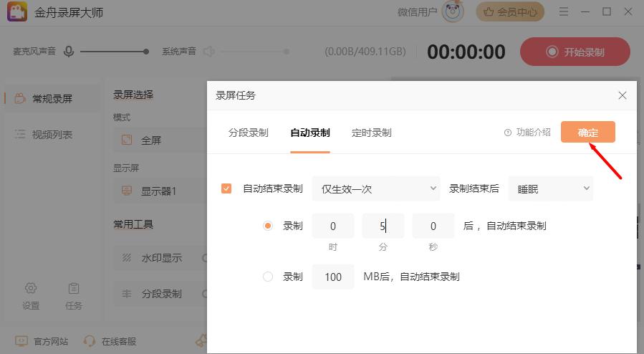Open 设置 gear icon at bottom left

pos(31,288)
